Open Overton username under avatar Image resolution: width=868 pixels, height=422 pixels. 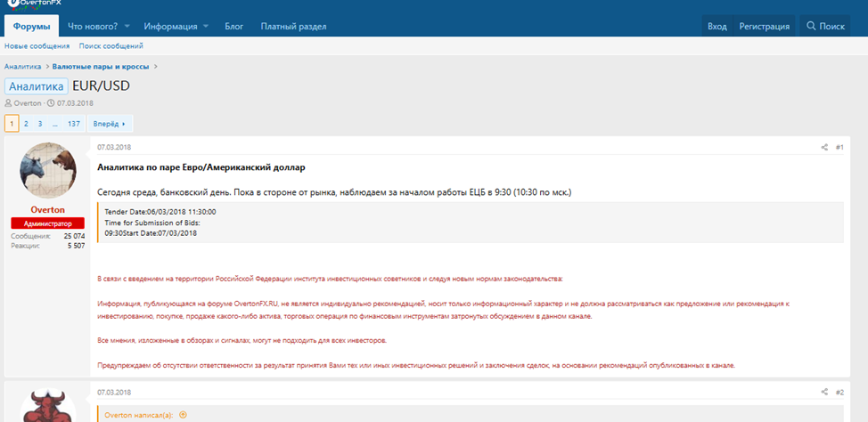click(47, 209)
